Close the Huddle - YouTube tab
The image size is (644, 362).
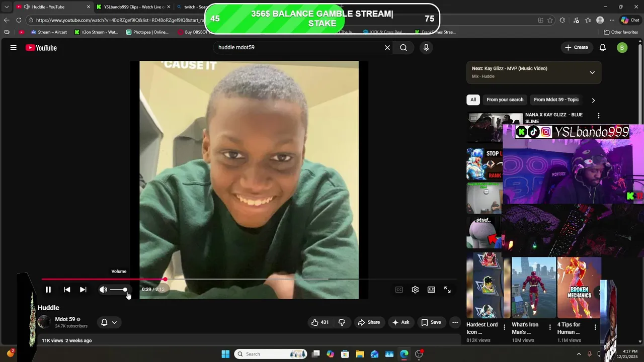pos(89,7)
